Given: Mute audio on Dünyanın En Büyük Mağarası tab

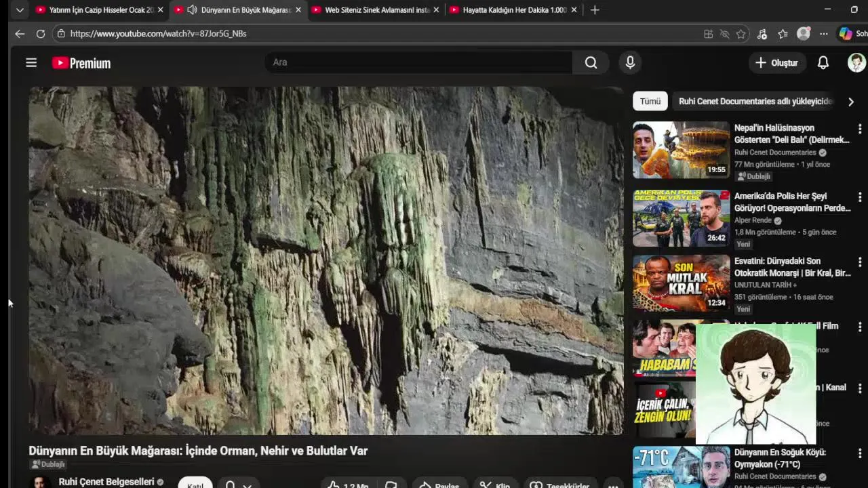Looking at the screenshot, I should pos(192,10).
